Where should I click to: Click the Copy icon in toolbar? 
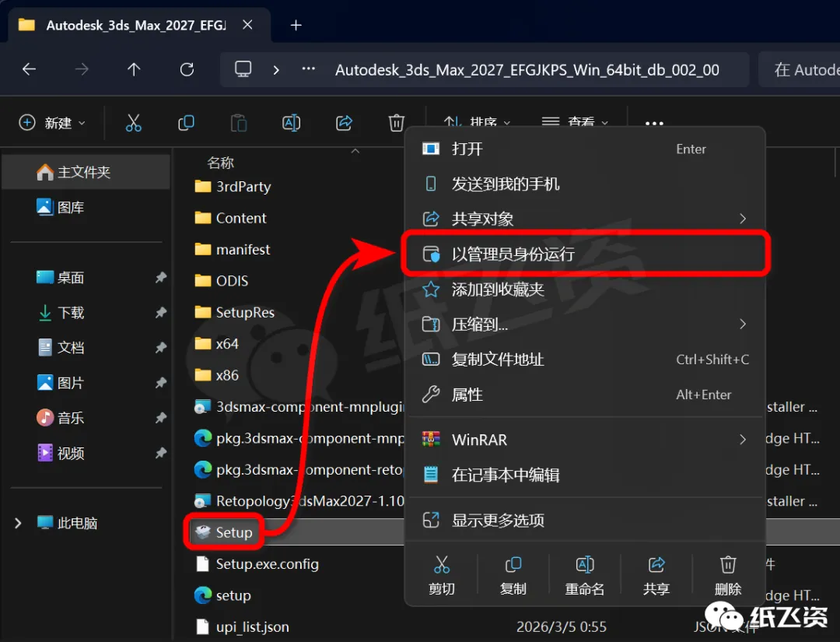point(186,123)
